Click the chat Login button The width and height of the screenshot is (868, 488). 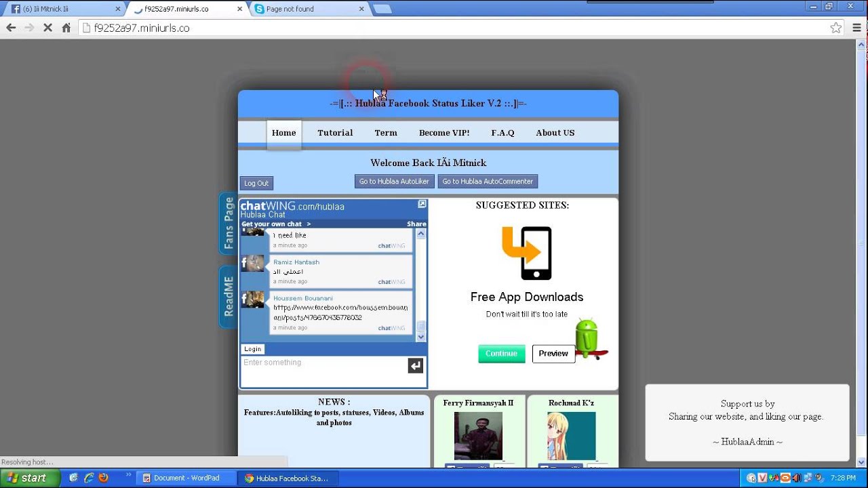point(252,349)
